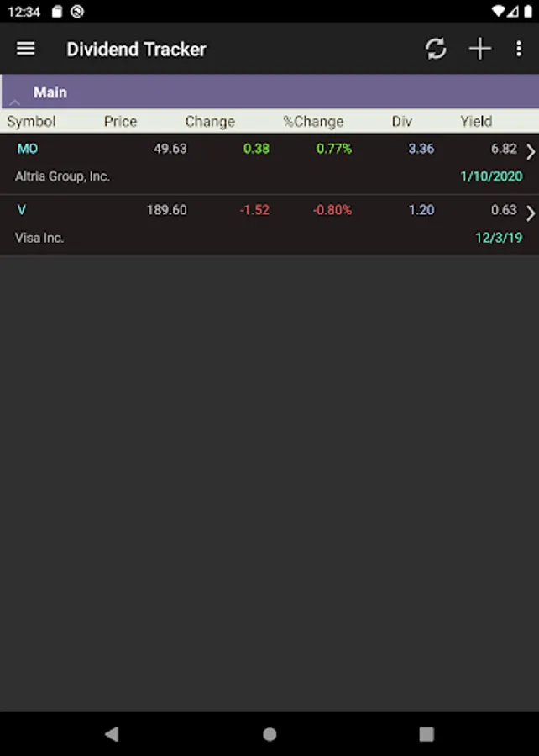Refresh the stock quotes
539x756 pixels.
pos(436,49)
